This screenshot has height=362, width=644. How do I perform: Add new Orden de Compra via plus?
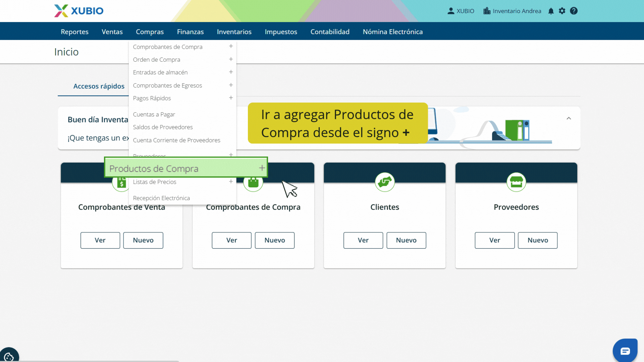pyautogui.click(x=231, y=59)
